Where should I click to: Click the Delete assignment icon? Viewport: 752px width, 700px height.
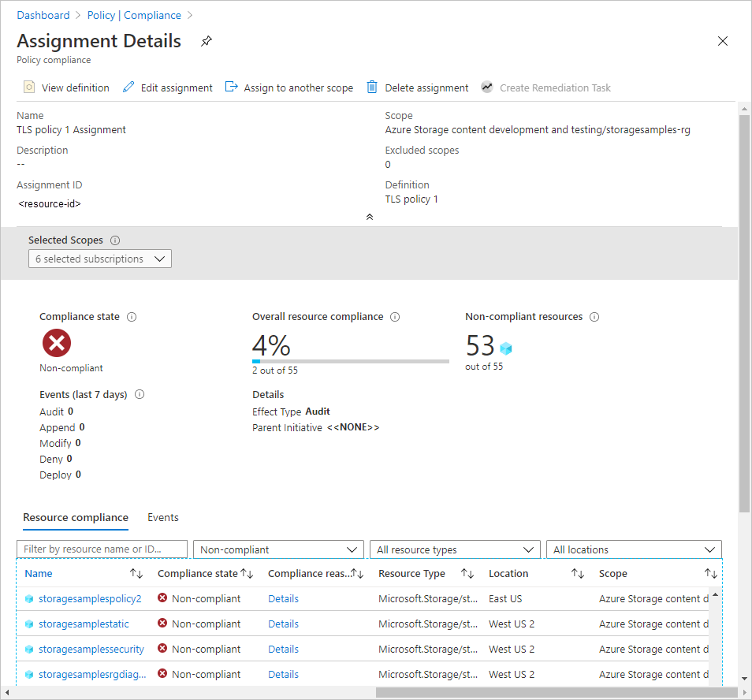tap(371, 87)
